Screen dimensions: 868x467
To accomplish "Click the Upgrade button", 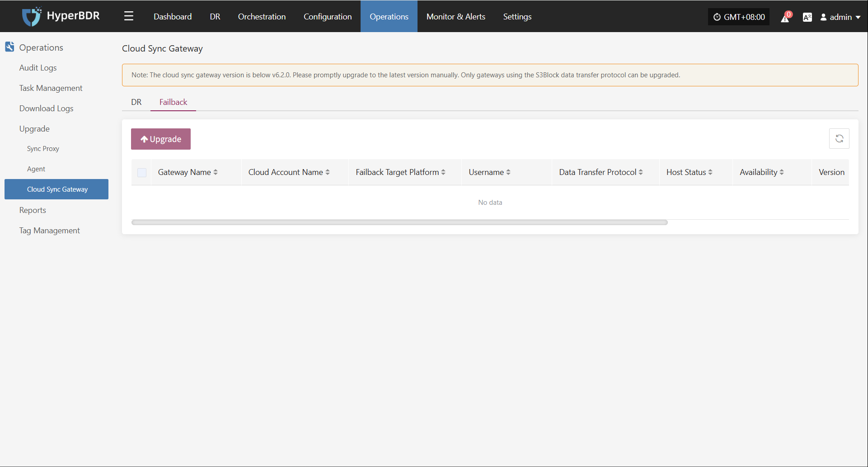I will coord(161,139).
